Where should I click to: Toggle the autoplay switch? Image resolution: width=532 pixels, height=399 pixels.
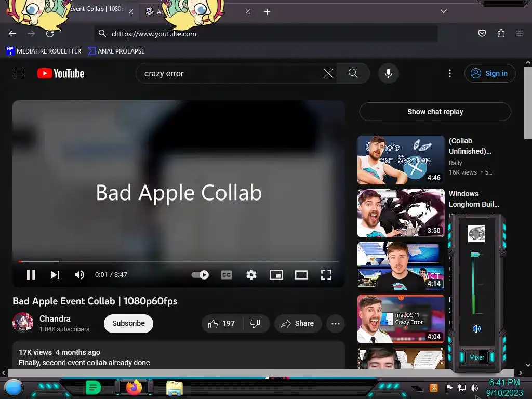coord(200,275)
